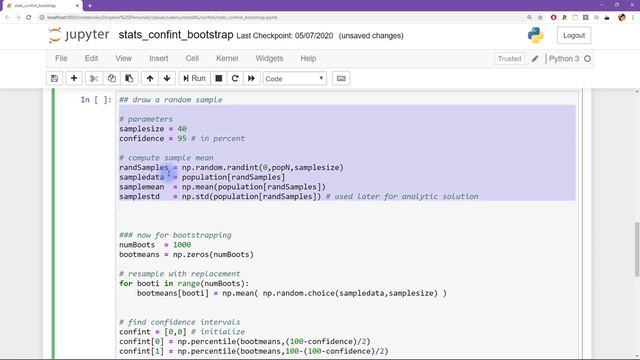Bookmark this page with star icon
640x360 pixels.
[540, 18]
